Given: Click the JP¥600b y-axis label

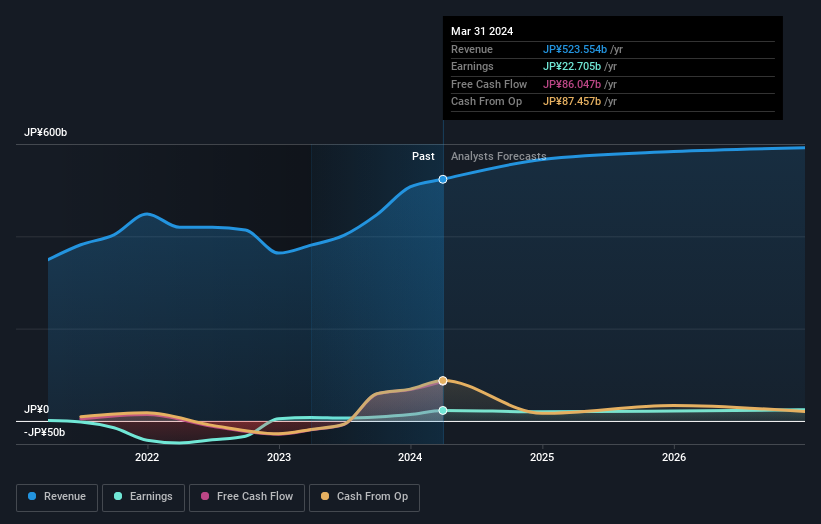Looking at the screenshot, I should pyautogui.click(x=46, y=132).
